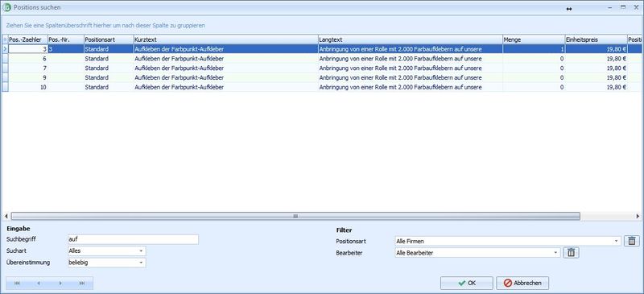The image size is (644, 294).
Task: Open Bearbeiter dropdown Alle Bearbeiter
Action: [x=477, y=252]
